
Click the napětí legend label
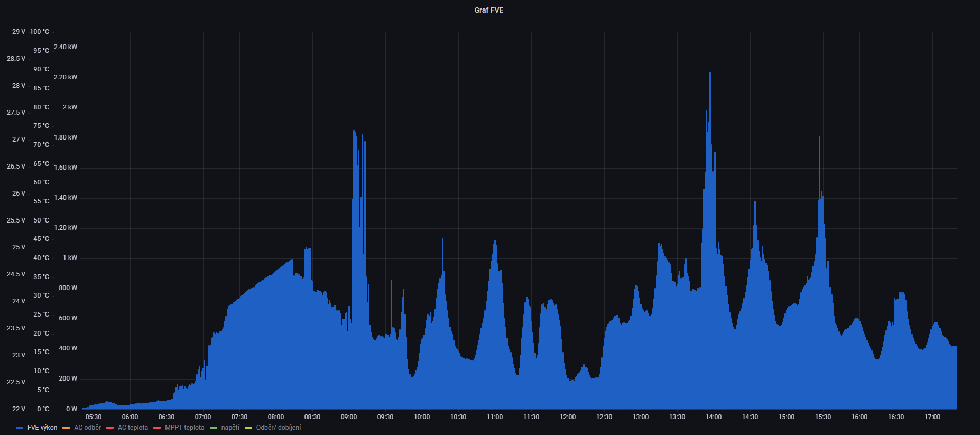point(230,428)
